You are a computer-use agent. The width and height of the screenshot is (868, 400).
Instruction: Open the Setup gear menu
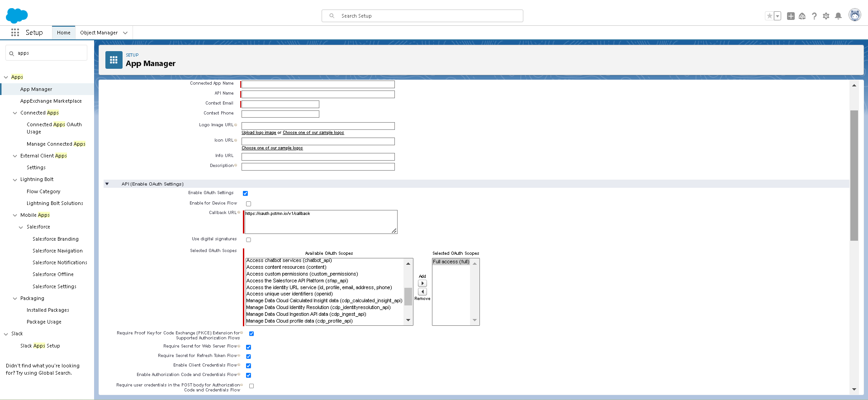point(826,16)
